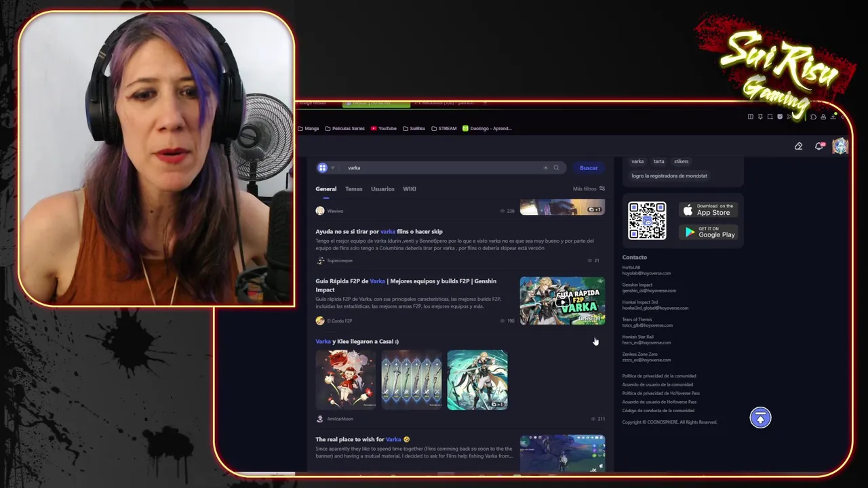Click the pen/create post icon
This screenshot has height=488, width=868.
(798, 146)
